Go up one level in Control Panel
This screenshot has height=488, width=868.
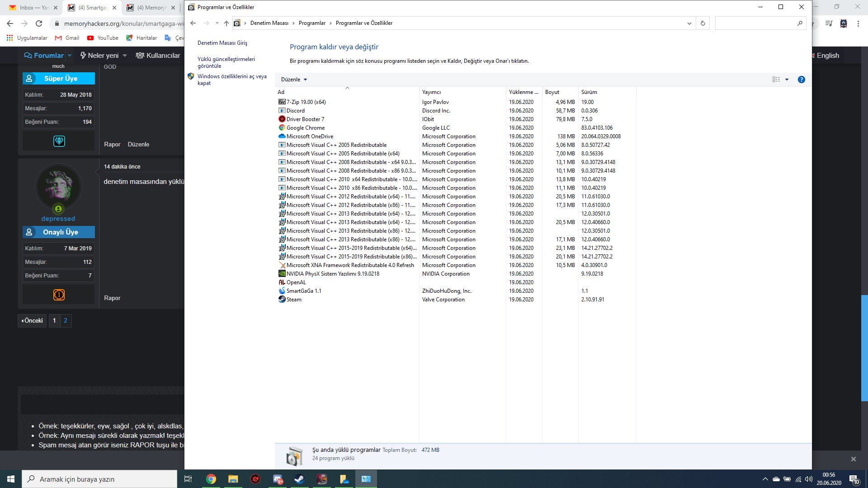(x=226, y=23)
